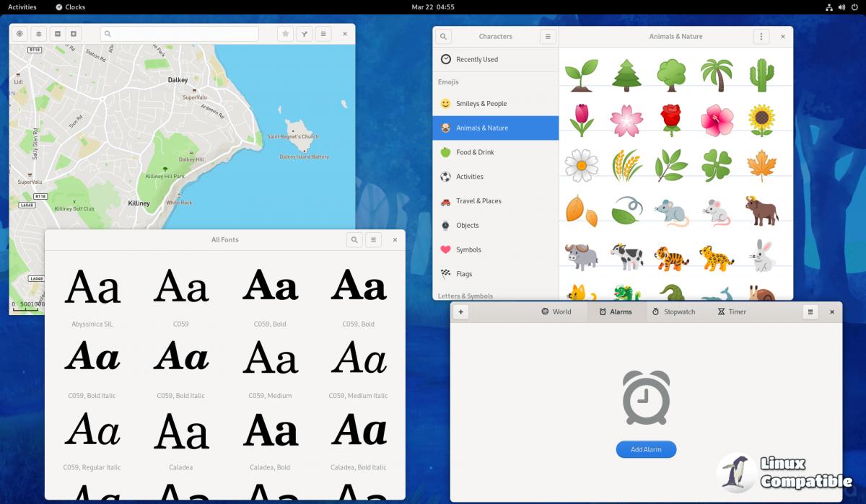The height and width of the screenshot is (504, 866).
Task: Pick the tulip emoji
Action: [581, 120]
